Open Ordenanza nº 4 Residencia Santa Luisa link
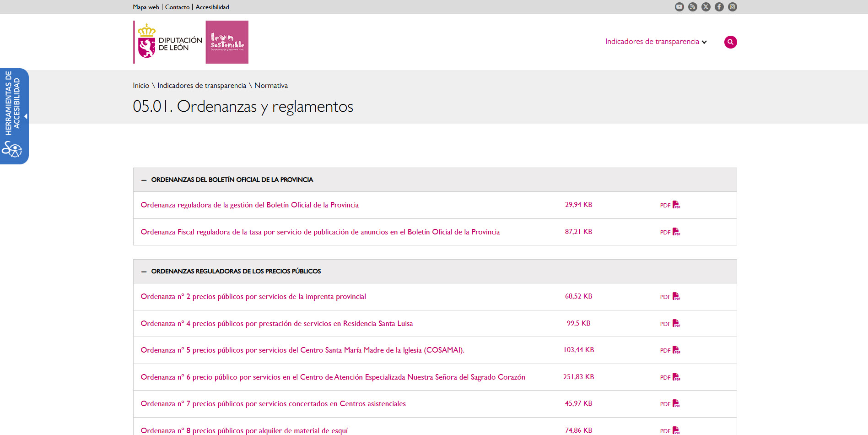Image resolution: width=868 pixels, height=435 pixels. (276, 324)
